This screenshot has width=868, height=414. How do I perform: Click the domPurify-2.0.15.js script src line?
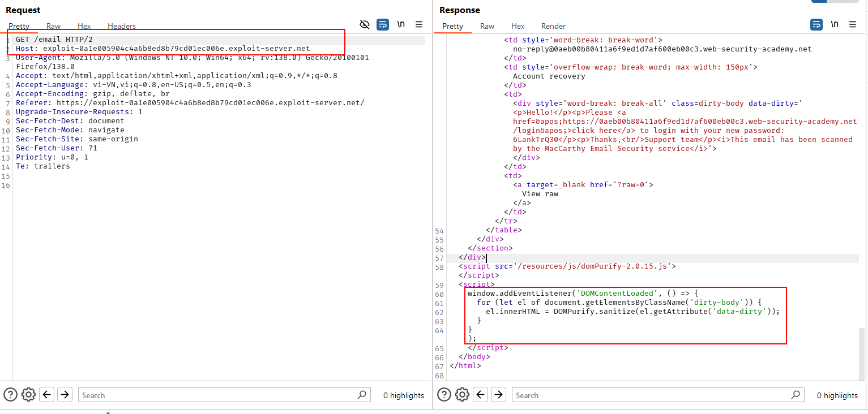[x=567, y=266]
